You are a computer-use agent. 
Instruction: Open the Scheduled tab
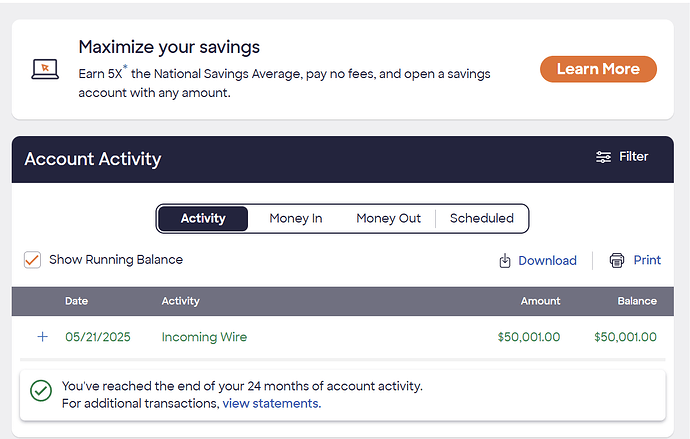coord(481,219)
